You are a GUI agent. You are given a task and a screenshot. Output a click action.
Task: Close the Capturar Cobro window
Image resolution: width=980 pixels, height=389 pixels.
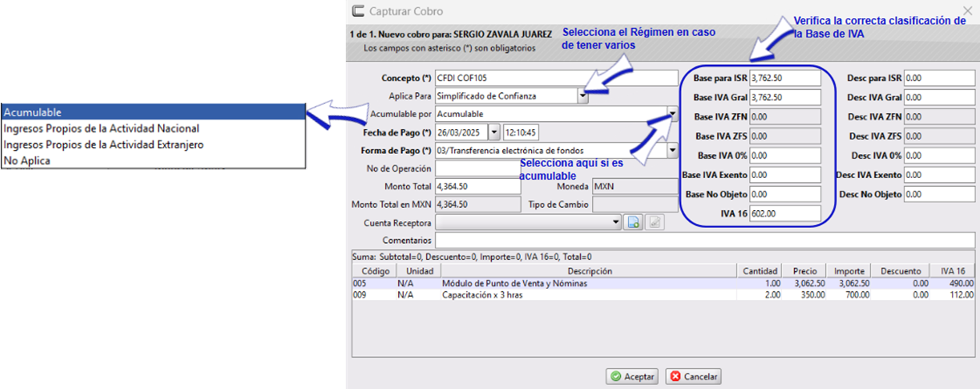pyautogui.click(x=967, y=10)
